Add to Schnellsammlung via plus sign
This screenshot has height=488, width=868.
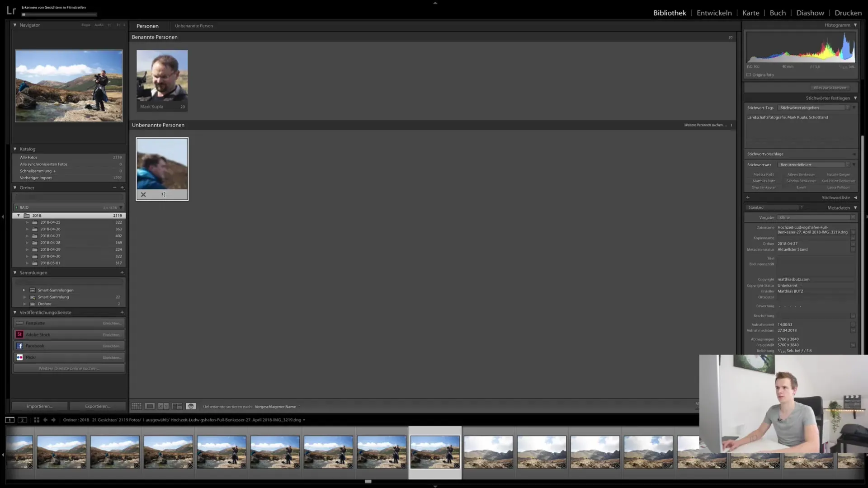click(55, 171)
